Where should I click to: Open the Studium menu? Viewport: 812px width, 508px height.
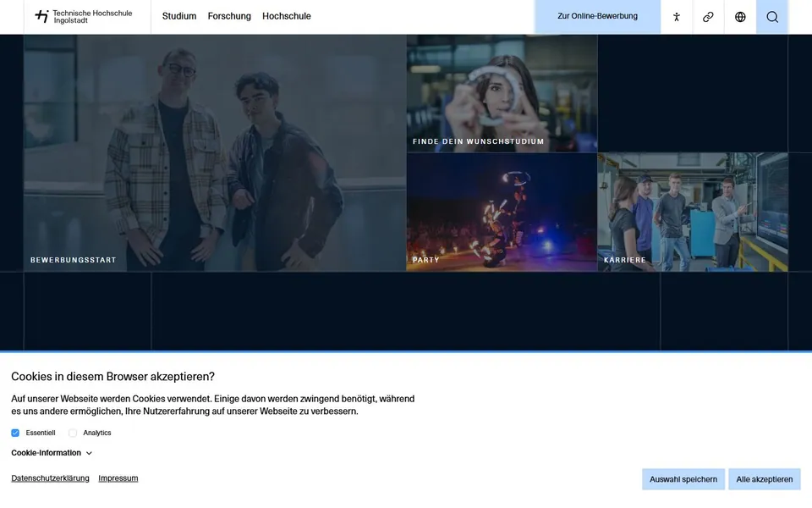[179, 16]
